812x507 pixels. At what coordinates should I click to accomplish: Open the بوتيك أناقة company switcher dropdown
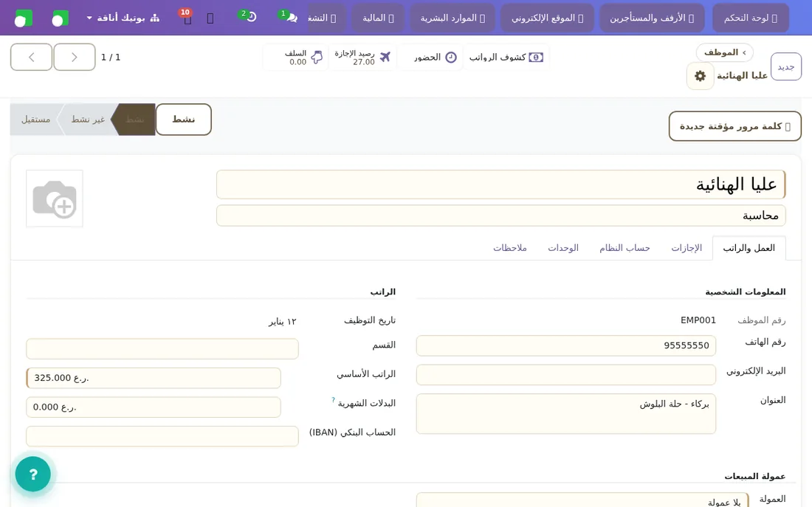click(123, 18)
